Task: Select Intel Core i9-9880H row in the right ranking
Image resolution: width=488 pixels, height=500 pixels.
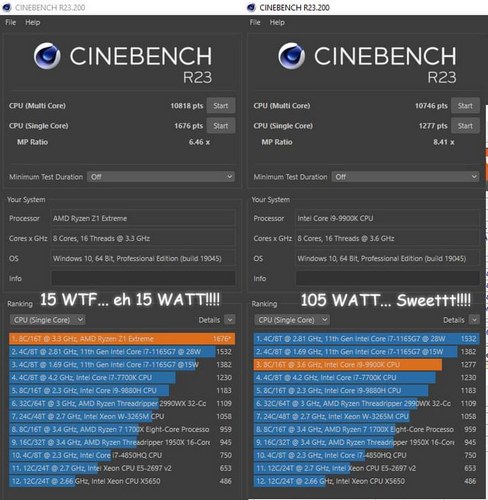Action: [366, 390]
